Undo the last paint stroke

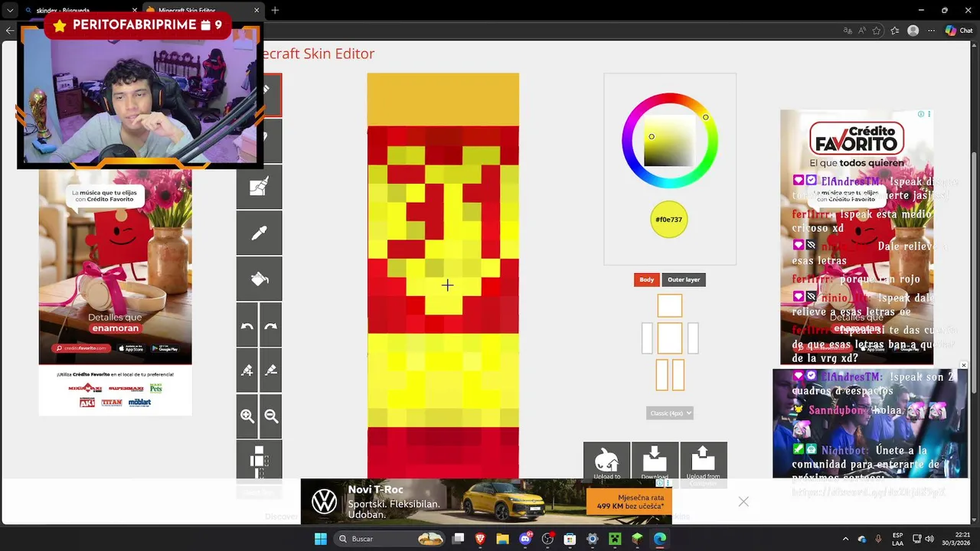point(247,325)
